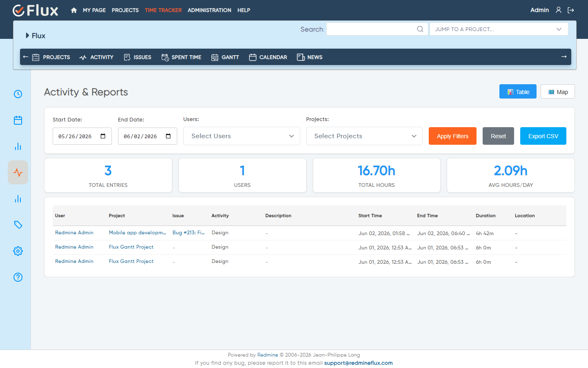Click Apply Filters button
This screenshot has height=368, width=588.
coord(452,136)
